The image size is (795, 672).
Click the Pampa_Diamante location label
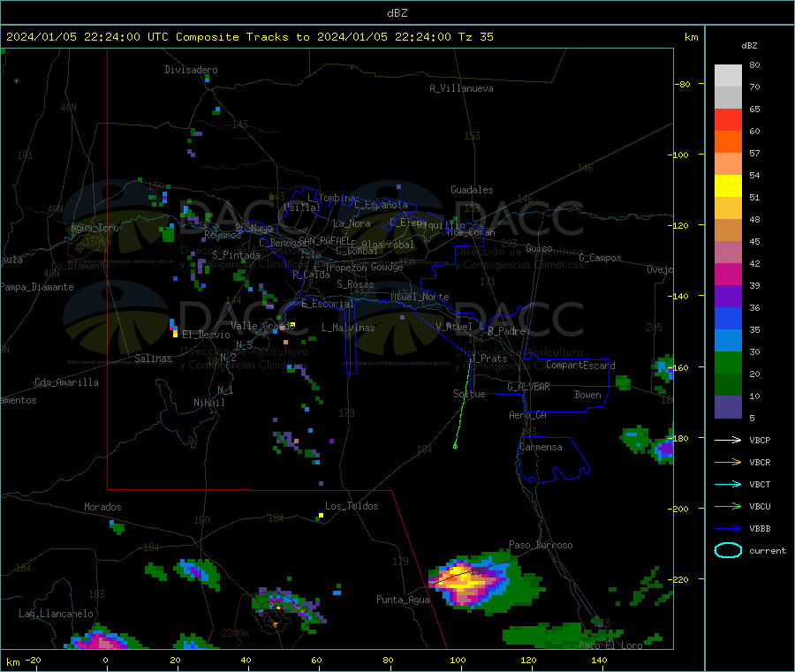pyautogui.click(x=36, y=287)
